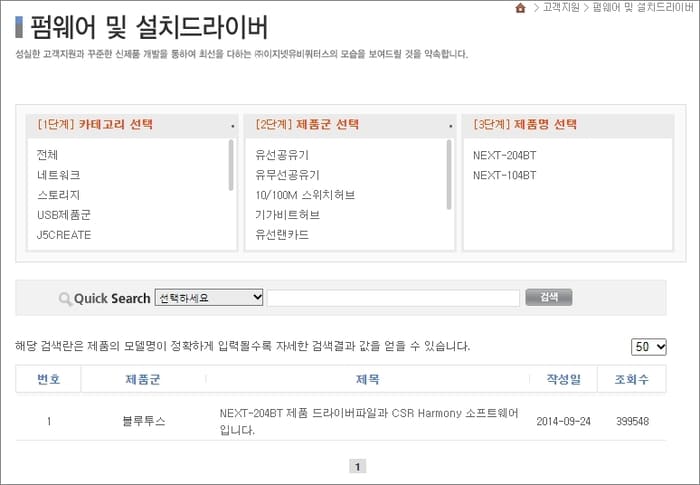Select USB제품군 category
700x485 pixels.
[x=64, y=215]
